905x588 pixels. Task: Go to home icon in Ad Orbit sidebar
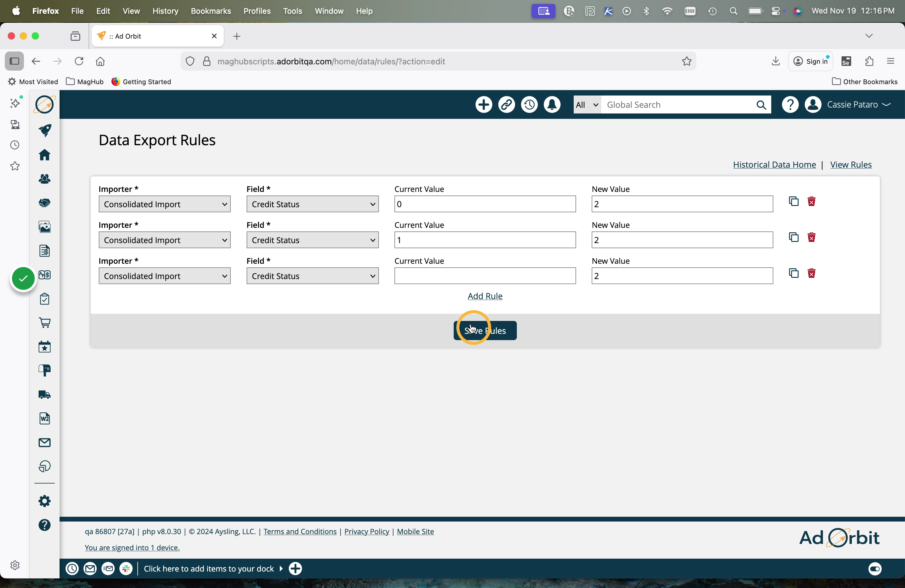tap(45, 155)
